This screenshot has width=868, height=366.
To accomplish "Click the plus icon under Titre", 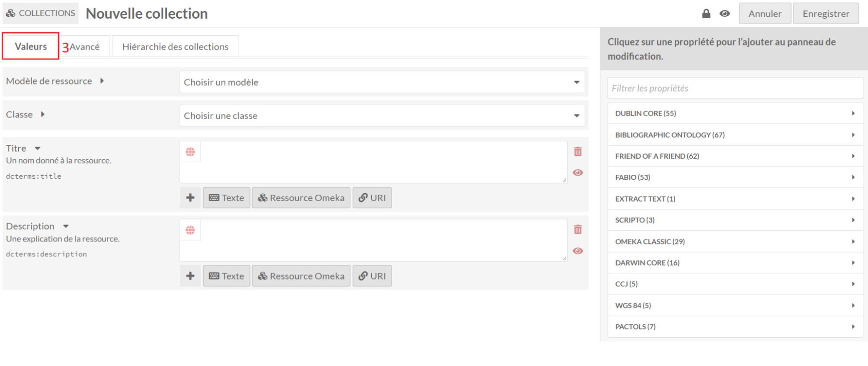I will pos(190,198).
